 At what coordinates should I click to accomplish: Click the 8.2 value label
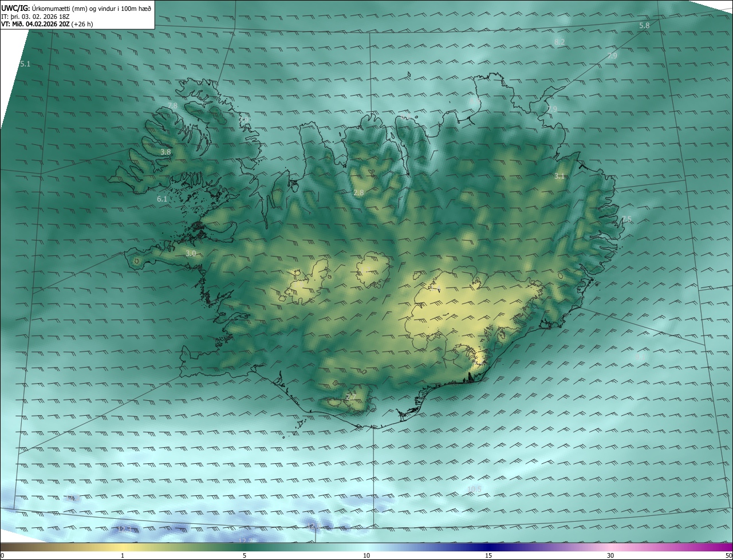(x=559, y=42)
